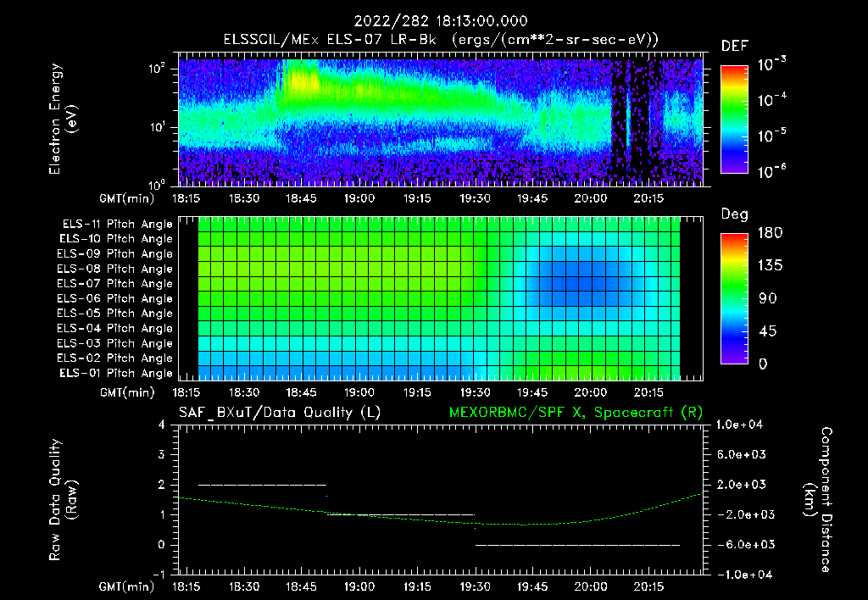Select the Deg colorbar heading
Viewport: 868px width, 600px height.
(x=735, y=214)
